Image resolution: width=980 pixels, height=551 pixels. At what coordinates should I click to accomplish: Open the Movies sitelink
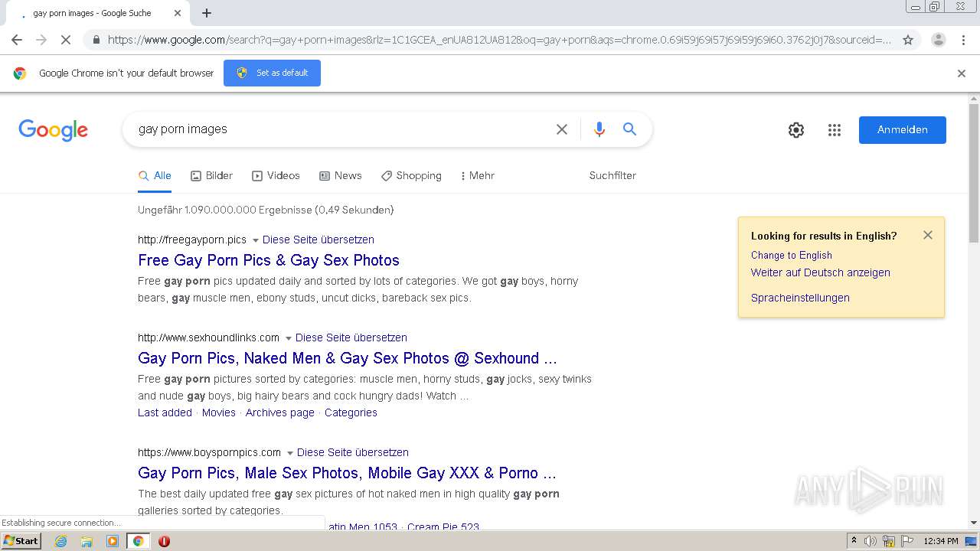[x=219, y=412]
